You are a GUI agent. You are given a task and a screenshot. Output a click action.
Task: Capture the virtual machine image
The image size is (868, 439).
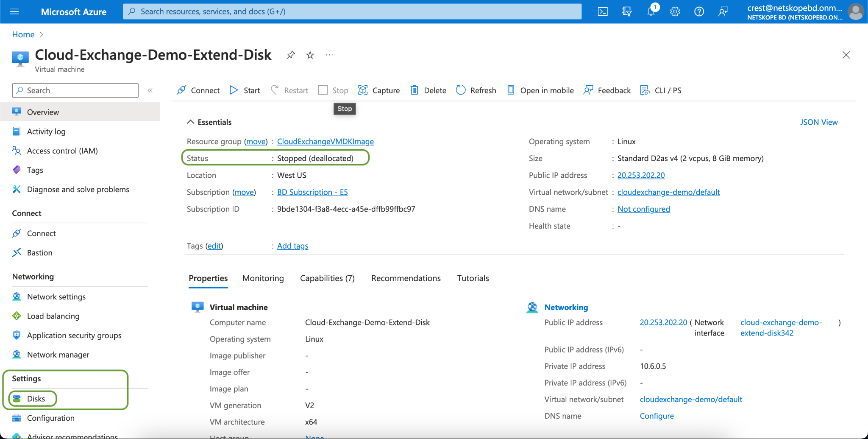(379, 90)
